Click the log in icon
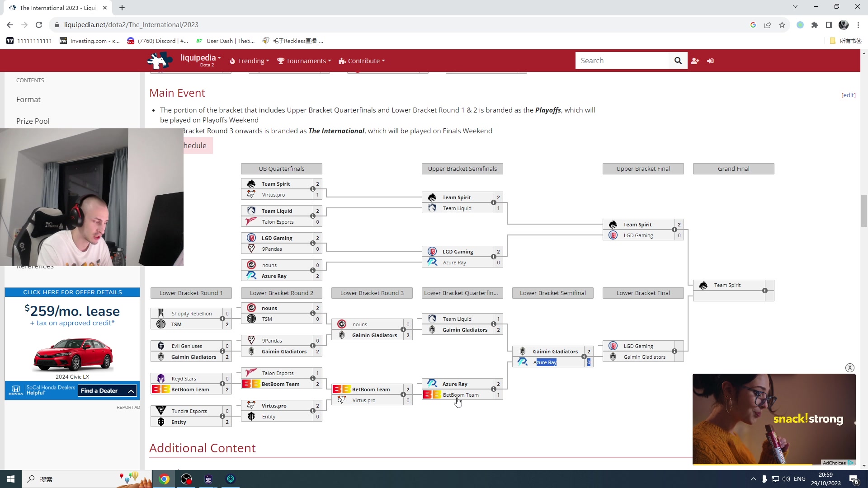 click(710, 61)
